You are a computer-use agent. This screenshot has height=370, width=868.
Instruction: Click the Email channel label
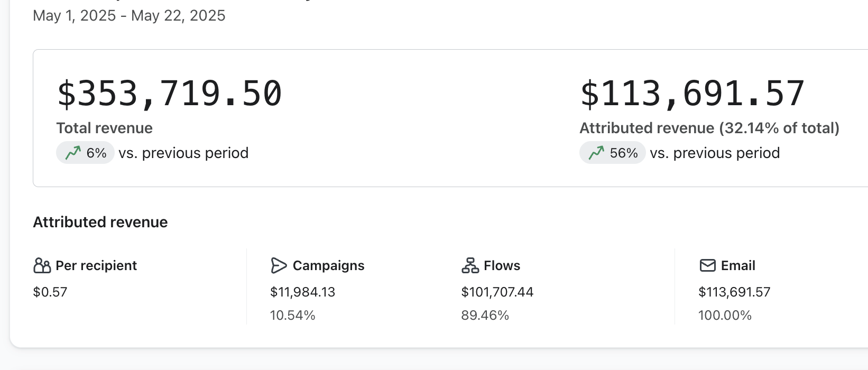pos(738,265)
